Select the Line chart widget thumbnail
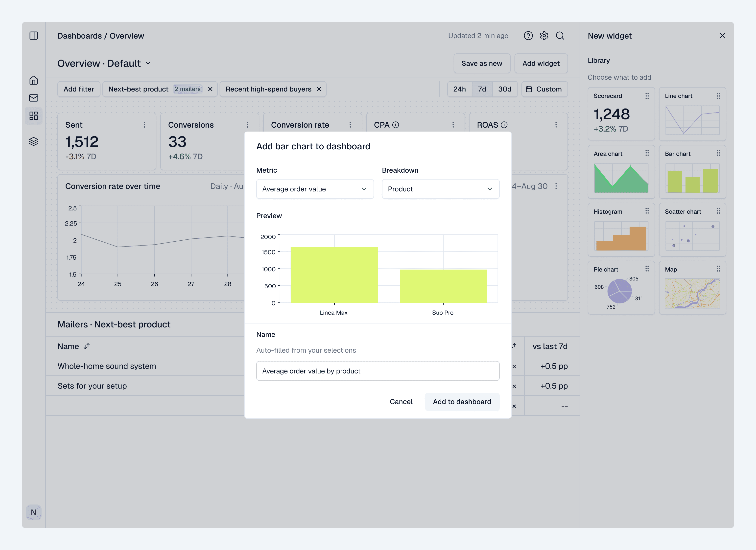The width and height of the screenshot is (756, 550). [x=692, y=114]
